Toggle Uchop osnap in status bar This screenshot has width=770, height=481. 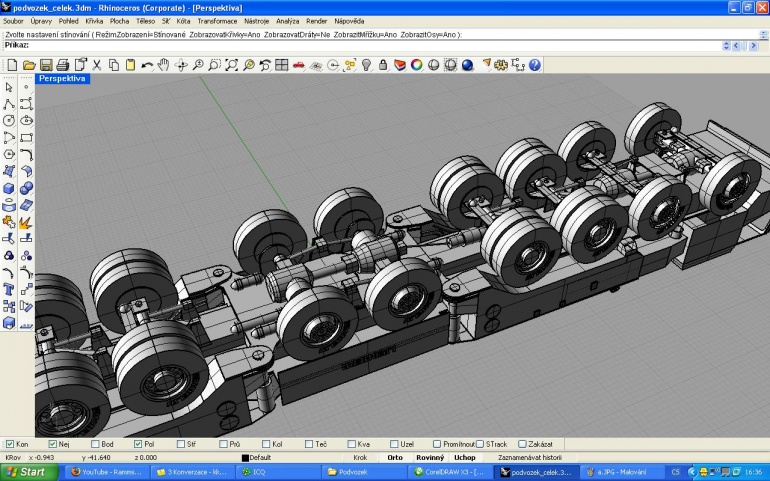[x=465, y=457]
